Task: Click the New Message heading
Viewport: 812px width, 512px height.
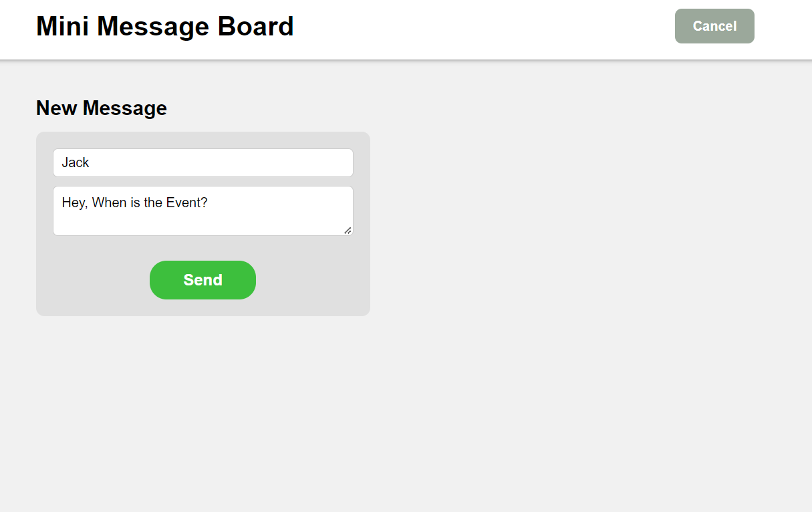Action: pos(101,108)
